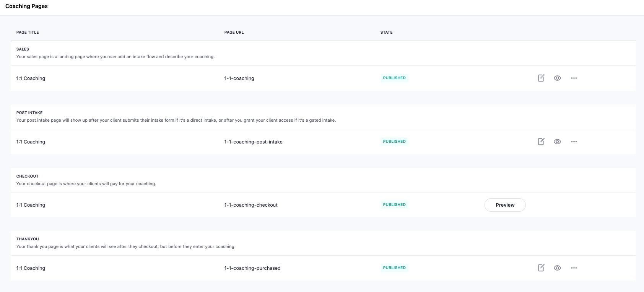Preview the Sales page via eye icon
This screenshot has width=644, height=292.
[557, 78]
